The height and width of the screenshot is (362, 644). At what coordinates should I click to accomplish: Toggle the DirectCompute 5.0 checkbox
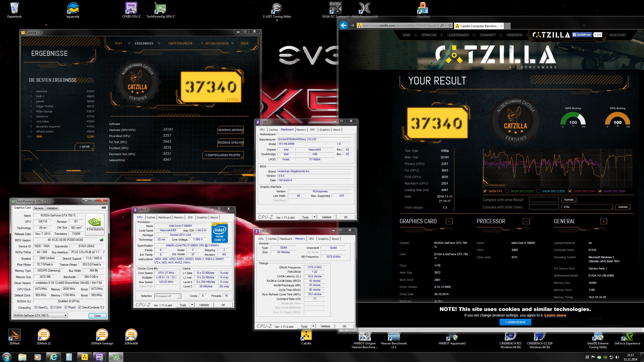[79, 307]
